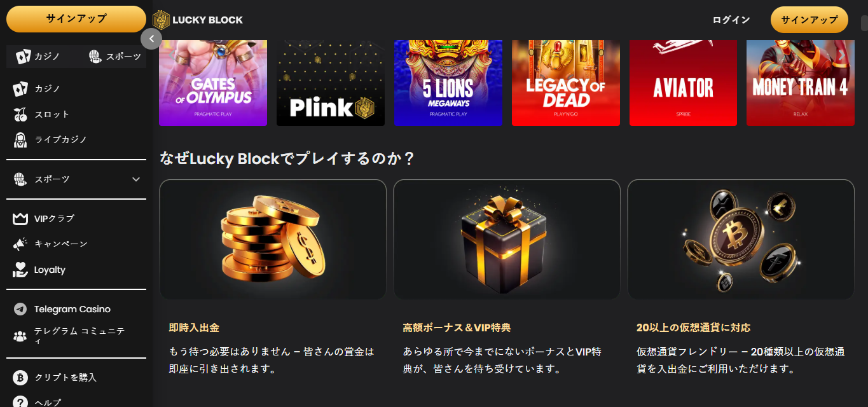Open テレグラム コミュニティ sidebar link

coord(70,336)
